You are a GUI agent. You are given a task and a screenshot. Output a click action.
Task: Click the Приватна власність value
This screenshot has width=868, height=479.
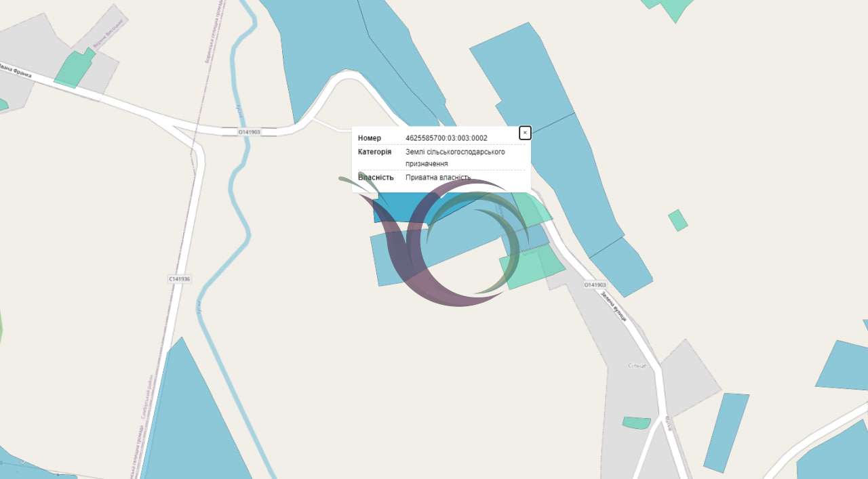[x=438, y=178]
